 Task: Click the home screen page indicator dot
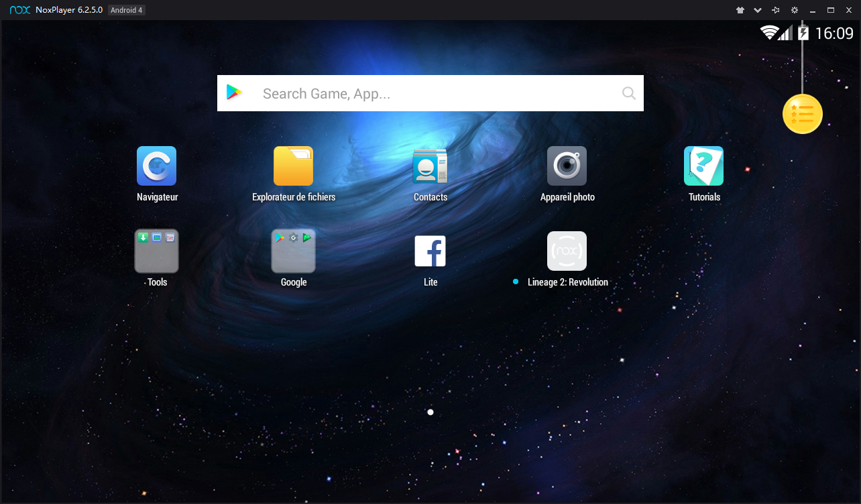[431, 412]
